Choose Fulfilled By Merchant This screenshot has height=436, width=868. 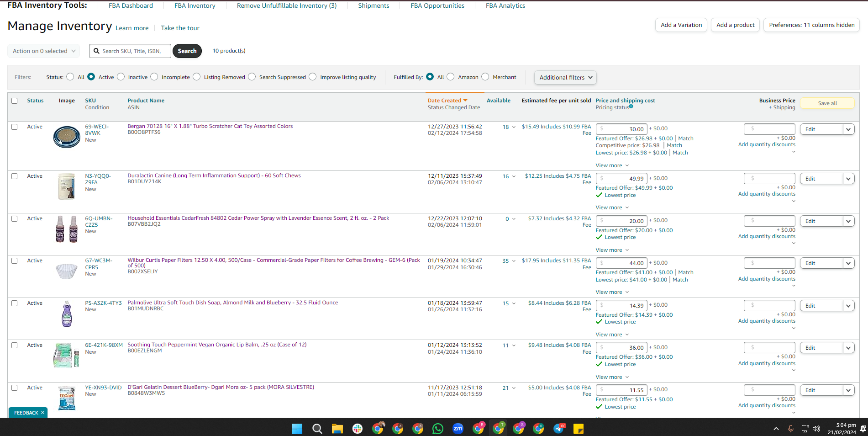[485, 77]
